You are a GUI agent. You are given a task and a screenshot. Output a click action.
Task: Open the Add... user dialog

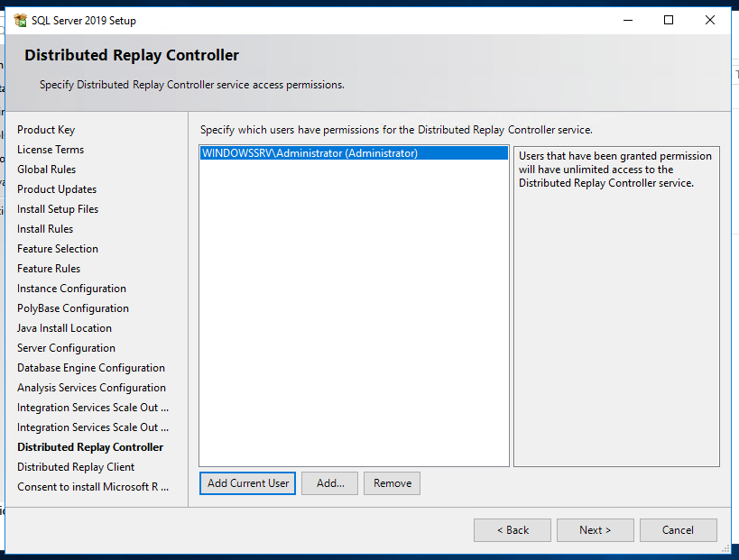pos(330,483)
